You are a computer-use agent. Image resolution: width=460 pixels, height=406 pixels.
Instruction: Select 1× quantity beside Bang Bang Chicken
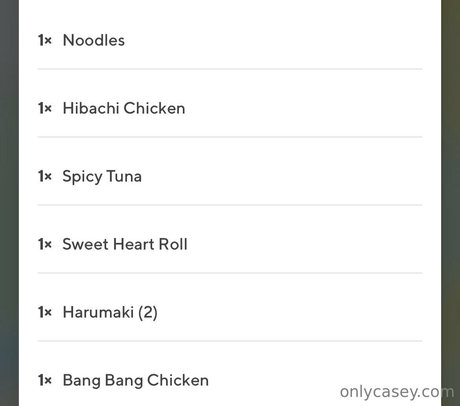pos(45,380)
